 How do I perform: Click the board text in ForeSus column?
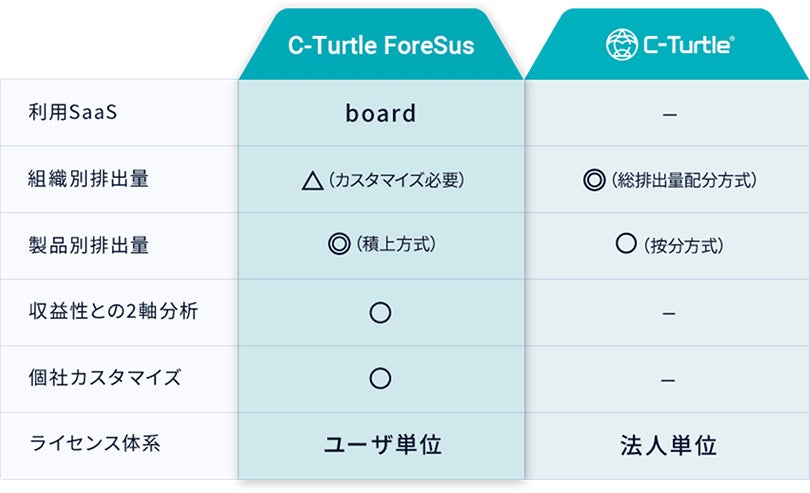tap(380, 113)
